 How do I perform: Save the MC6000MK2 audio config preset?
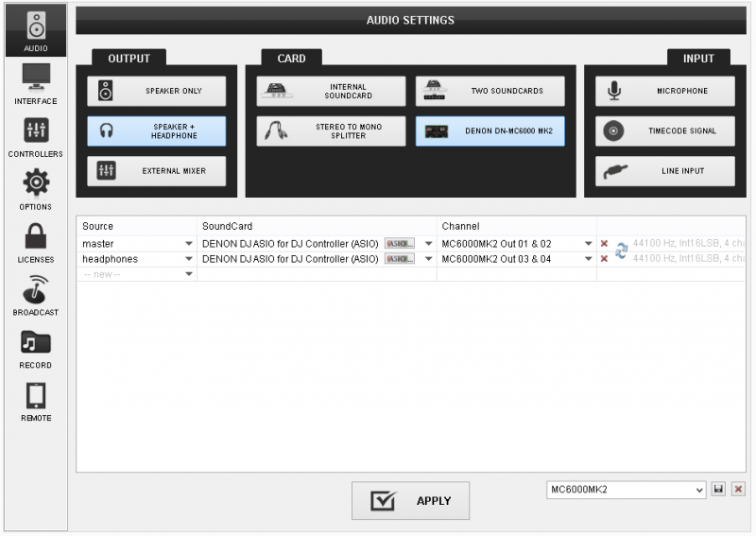point(718,490)
